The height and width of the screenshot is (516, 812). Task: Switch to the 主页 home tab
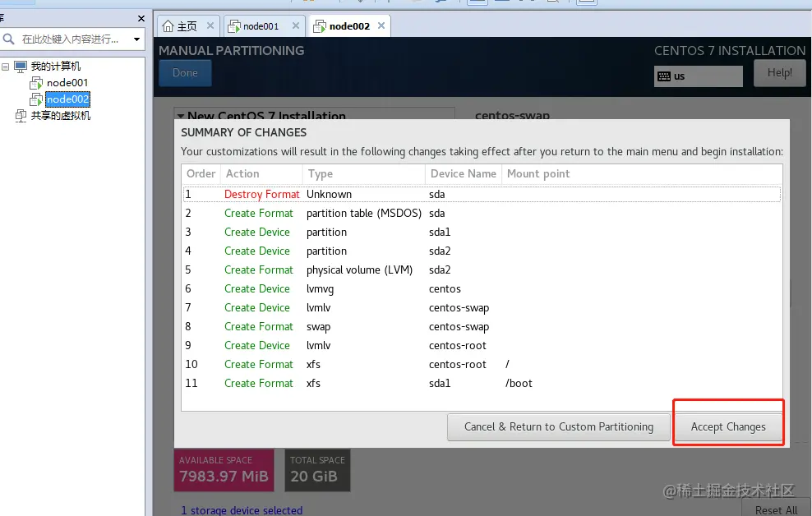(187, 26)
